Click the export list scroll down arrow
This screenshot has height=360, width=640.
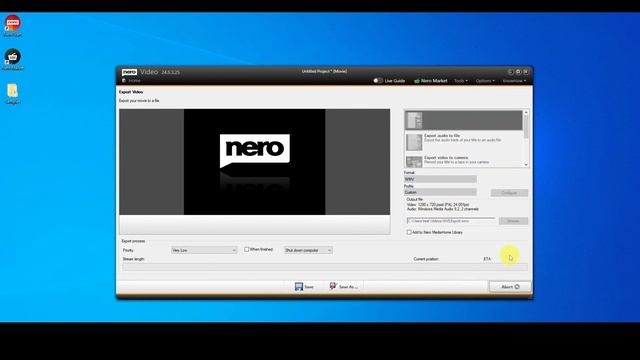[526, 164]
